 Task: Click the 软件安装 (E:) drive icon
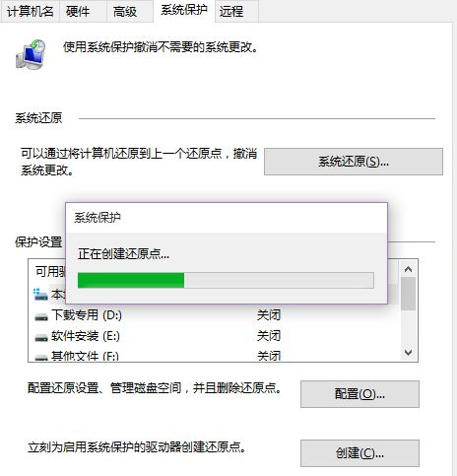41,337
